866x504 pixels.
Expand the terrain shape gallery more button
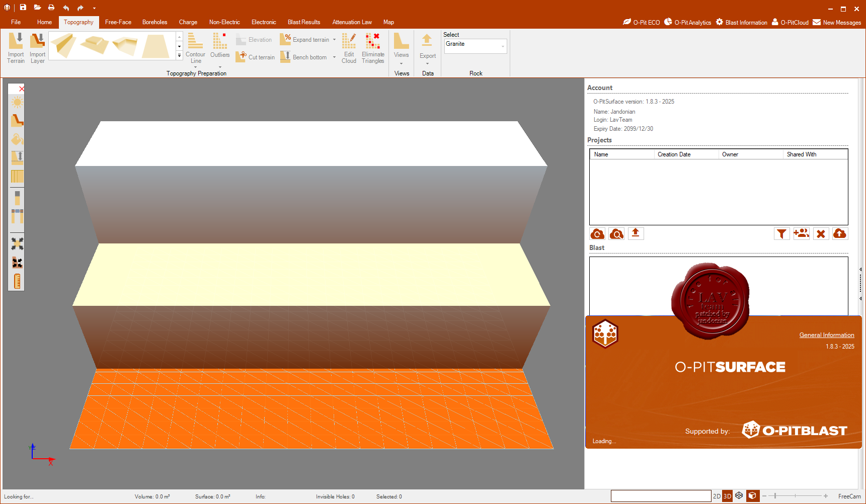180,55
